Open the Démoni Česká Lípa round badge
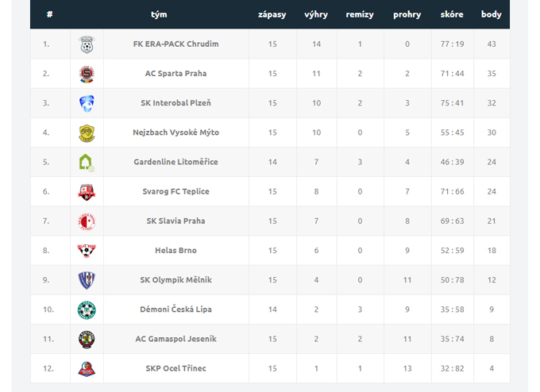Image resolution: width=540 pixels, height=392 pixels. pyautogui.click(x=87, y=310)
